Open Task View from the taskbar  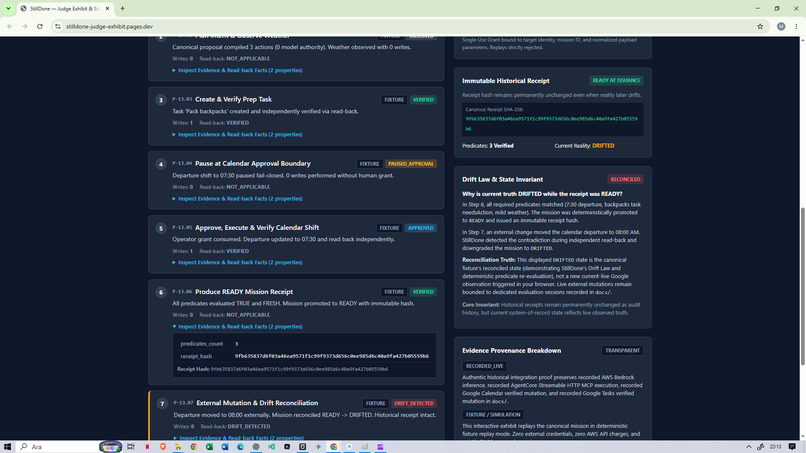(131, 446)
